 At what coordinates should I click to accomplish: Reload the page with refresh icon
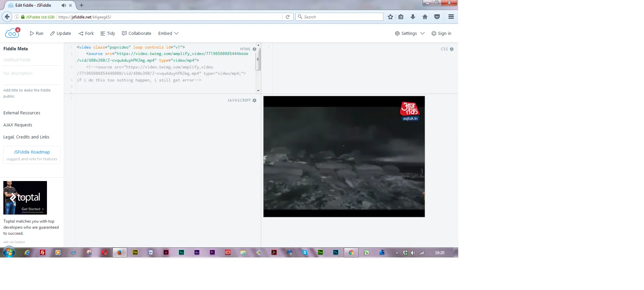click(x=287, y=17)
